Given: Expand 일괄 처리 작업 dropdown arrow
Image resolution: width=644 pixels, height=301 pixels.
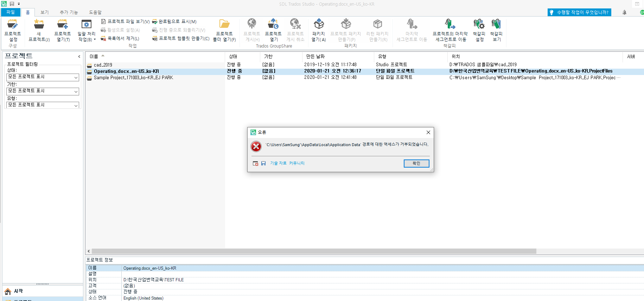Looking at the screenshot, I should (x=95, y=39).
